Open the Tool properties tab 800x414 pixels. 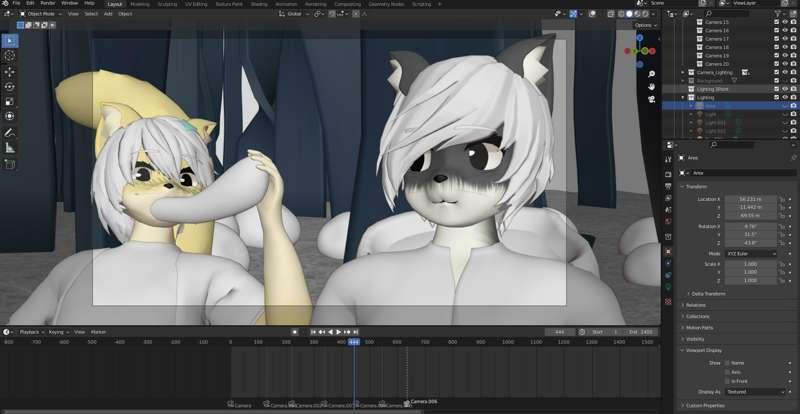pos(668,159)
